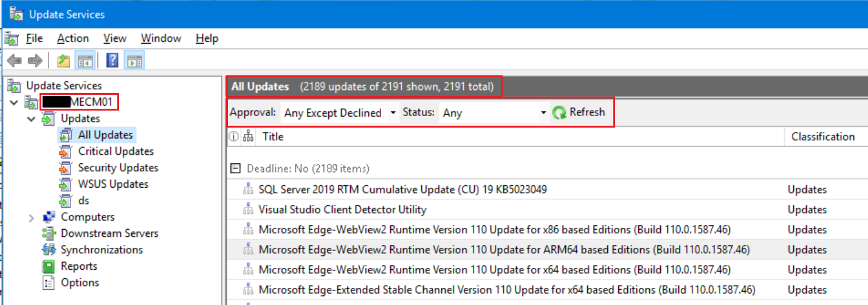This screenshot has height=305, width=868.
Task: Click Updates classification of SQL Server 2019 row
Action: click(x=807, y=190)
